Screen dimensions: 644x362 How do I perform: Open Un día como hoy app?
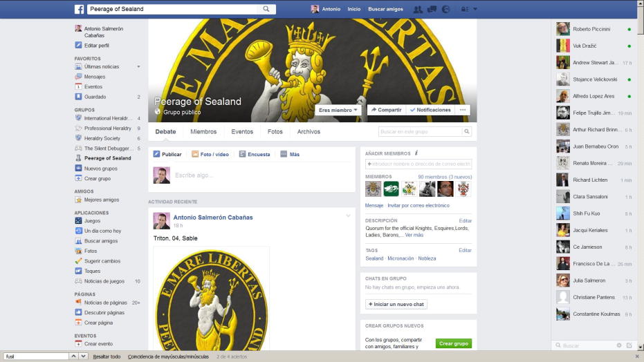[102, 231]
